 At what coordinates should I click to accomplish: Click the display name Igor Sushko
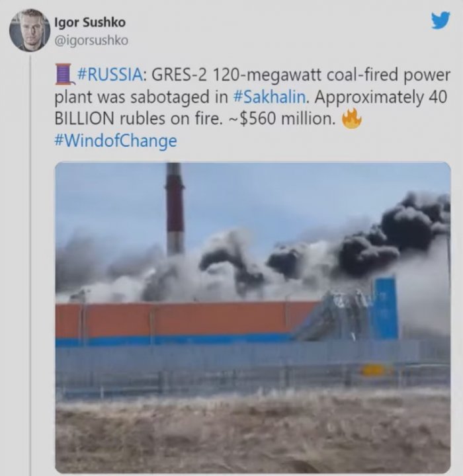89,22
